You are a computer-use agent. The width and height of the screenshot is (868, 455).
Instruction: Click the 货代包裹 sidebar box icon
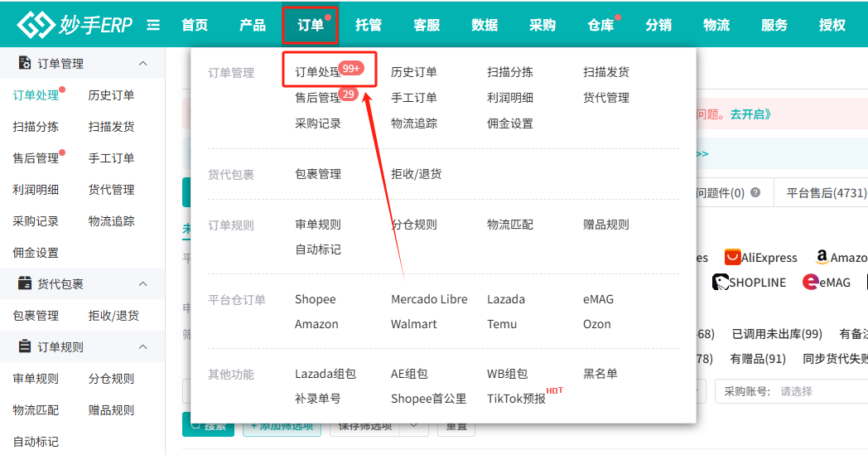(23, 284)
